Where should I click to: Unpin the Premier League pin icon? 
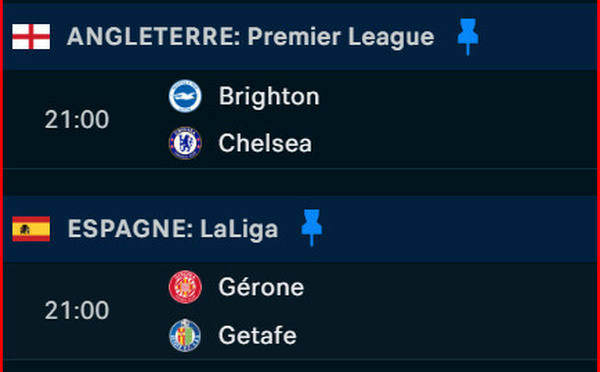click(x=468, y=37)
